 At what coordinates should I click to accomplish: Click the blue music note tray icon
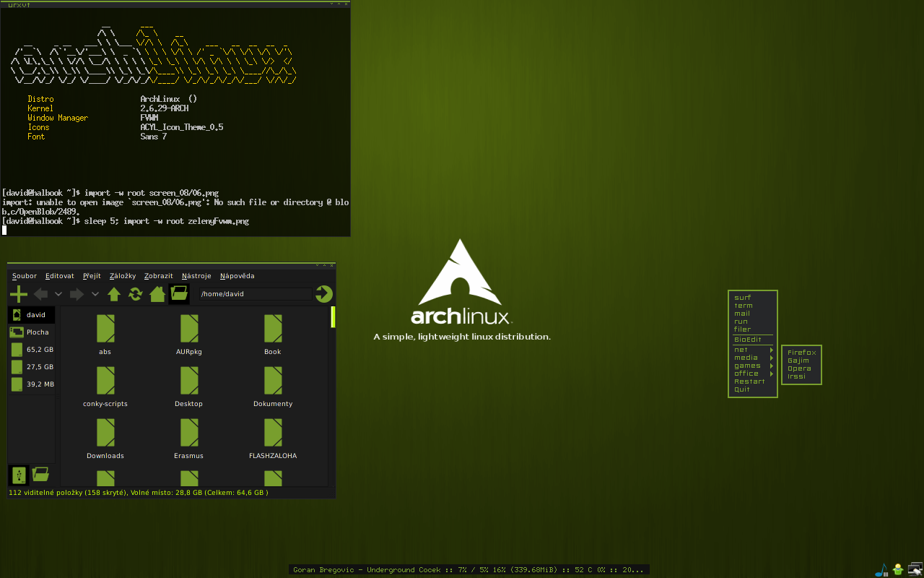tap(881, 570)
